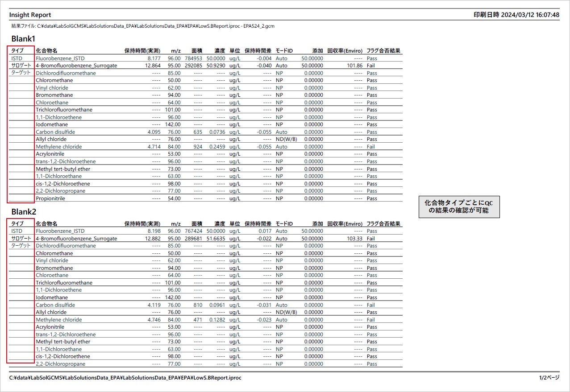This screenshot has height=392, width=570.
Task: Select area value 289681
Action: coord(193,239)
